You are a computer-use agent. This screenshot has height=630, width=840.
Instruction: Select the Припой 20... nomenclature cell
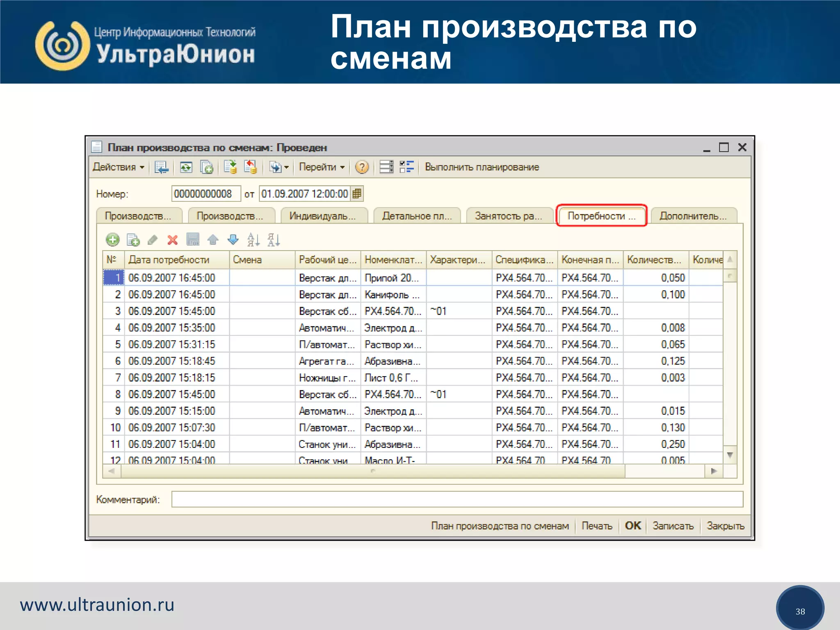click(393, 278)
